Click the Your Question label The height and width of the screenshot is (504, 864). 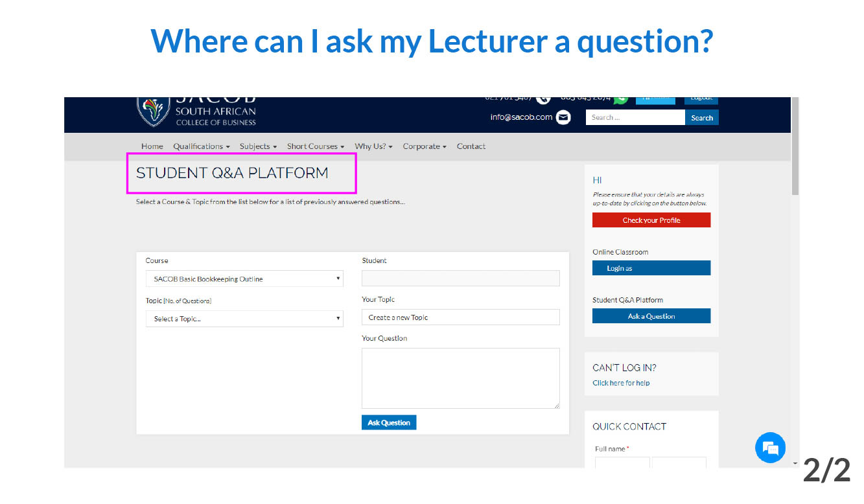(x=384, y=338)
